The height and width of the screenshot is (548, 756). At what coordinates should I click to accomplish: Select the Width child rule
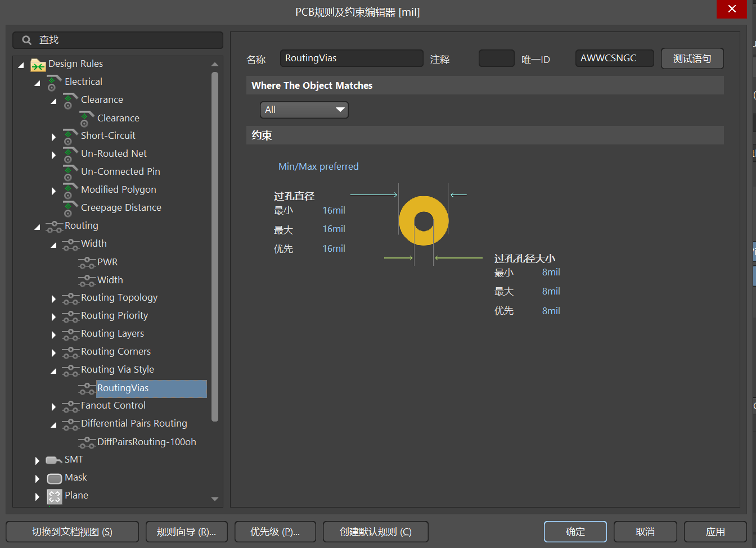click(x=110, y=280)
